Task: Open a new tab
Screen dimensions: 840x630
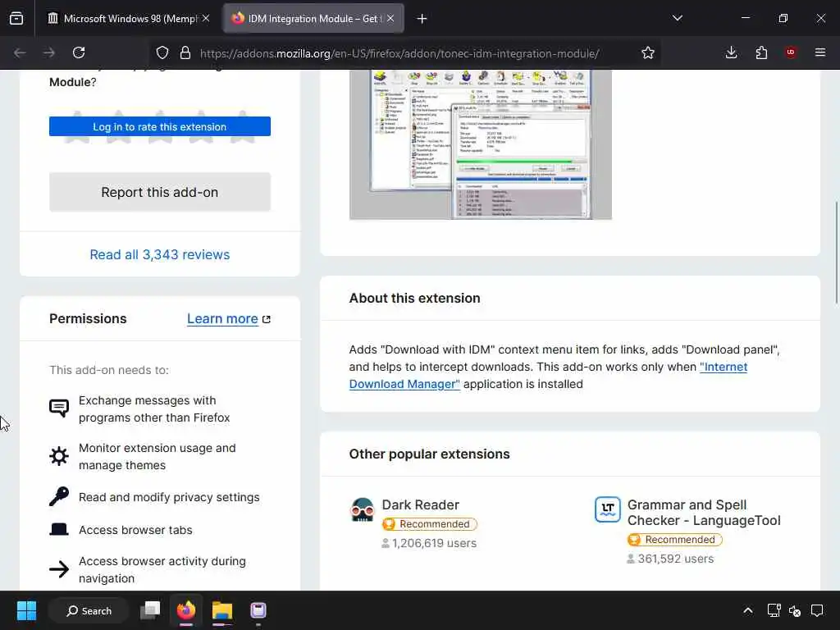Action: [x=422, y=19]
